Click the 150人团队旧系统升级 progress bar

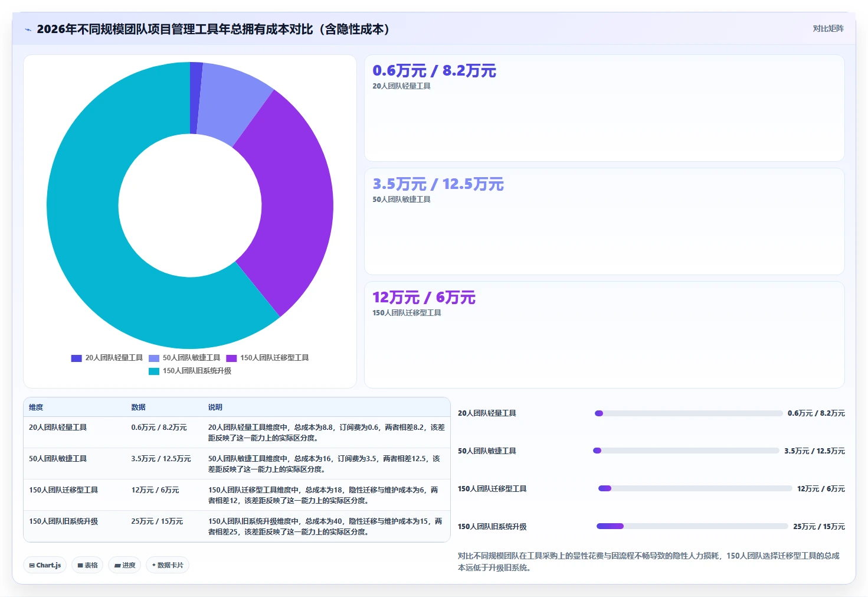[692, 526]
